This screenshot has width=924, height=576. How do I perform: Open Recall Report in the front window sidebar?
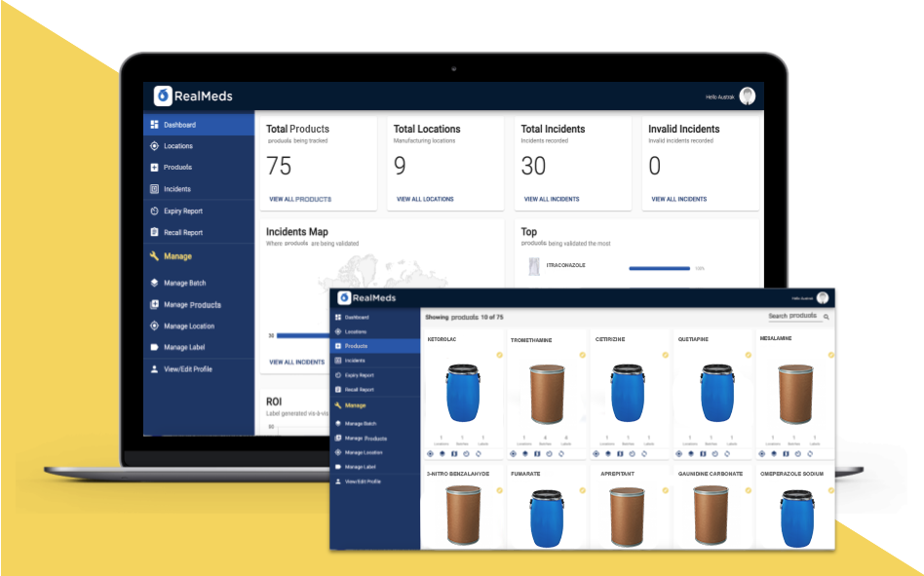pyautogui.click(x=375, y=389)
